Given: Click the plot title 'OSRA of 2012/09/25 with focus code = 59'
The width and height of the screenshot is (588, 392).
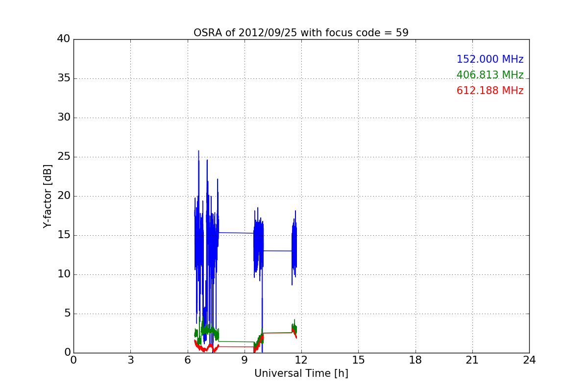Looking at the screenshot, I should click(301, 33).
